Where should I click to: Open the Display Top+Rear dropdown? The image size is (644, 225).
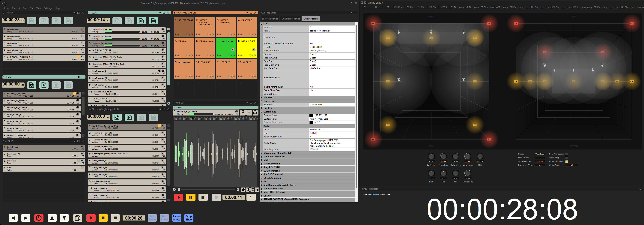(539, 154)
